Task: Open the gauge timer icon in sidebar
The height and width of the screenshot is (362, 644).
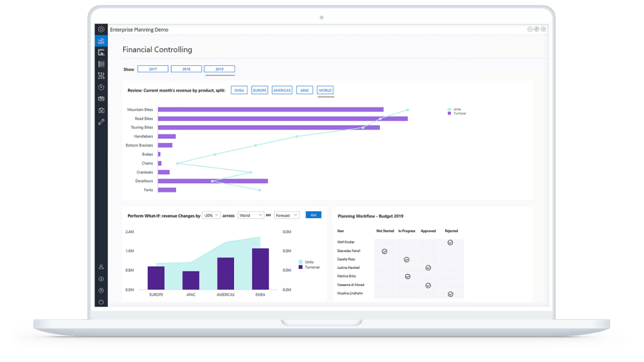Action: 101,87
